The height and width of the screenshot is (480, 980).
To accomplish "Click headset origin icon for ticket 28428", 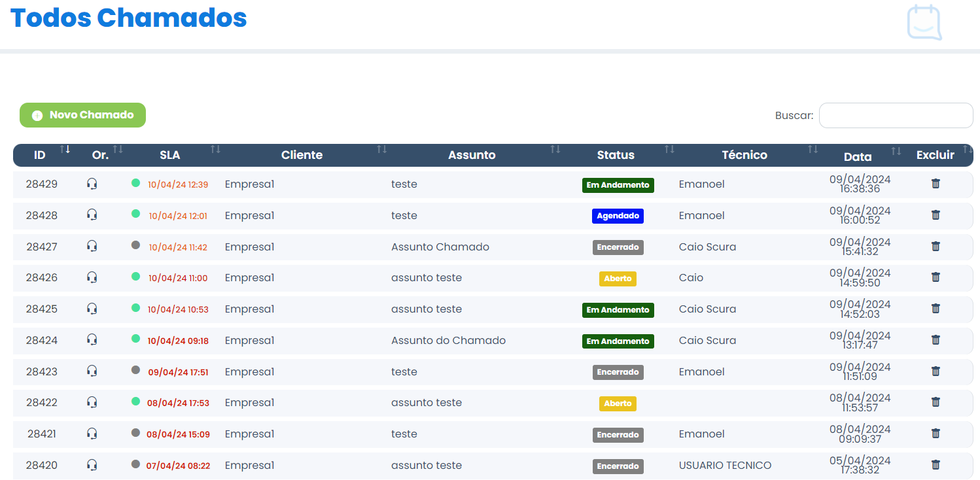I will pyautogui.click(x=92, y=214).
